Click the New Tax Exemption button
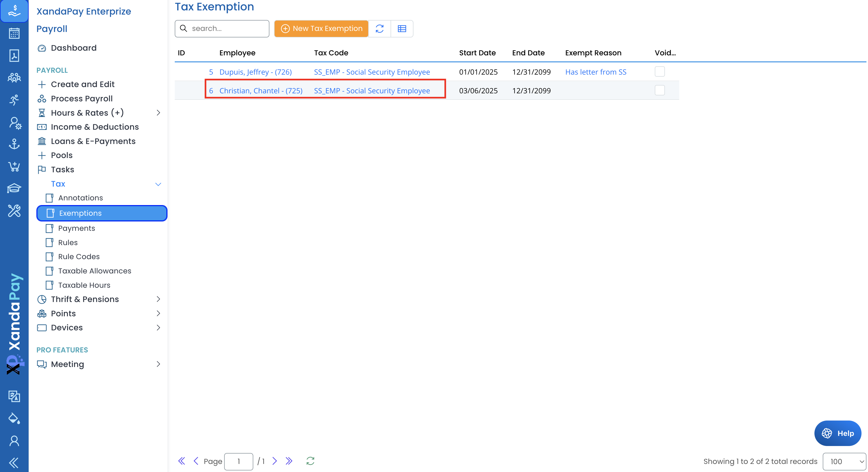The width and height of the screenshot is (868, 472). coord(321,29)
